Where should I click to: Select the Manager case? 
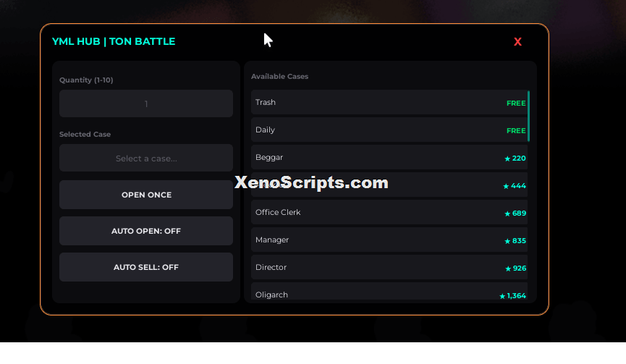tap(389, 240)
